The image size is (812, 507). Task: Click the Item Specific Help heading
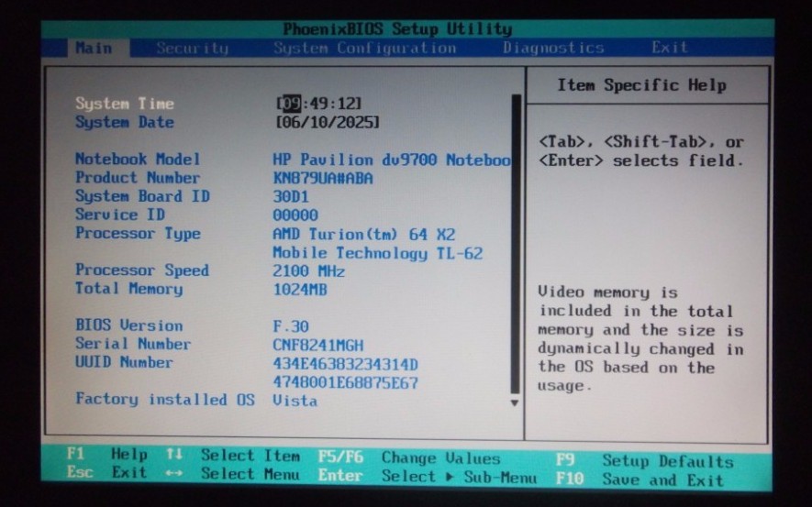pos(641,85)
